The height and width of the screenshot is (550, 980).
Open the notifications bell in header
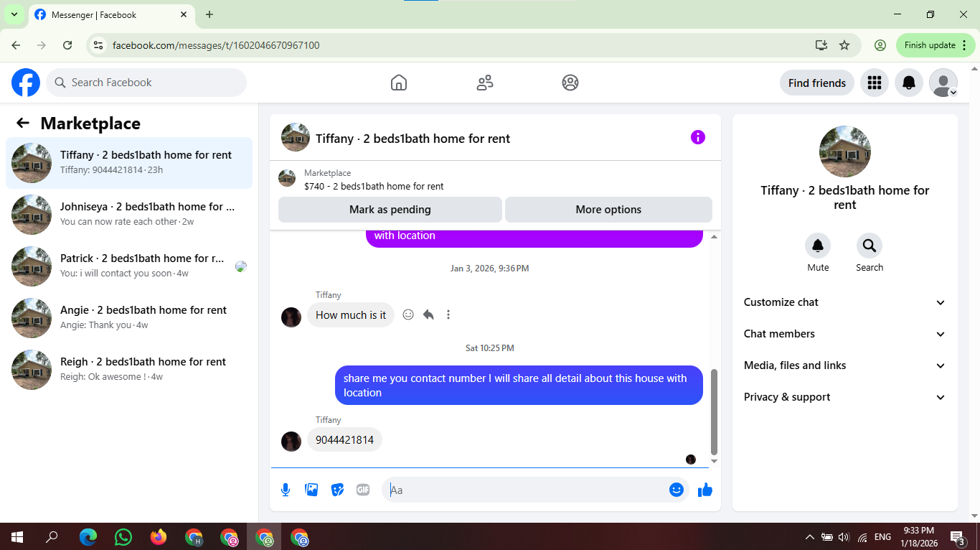tap(909, 83)
